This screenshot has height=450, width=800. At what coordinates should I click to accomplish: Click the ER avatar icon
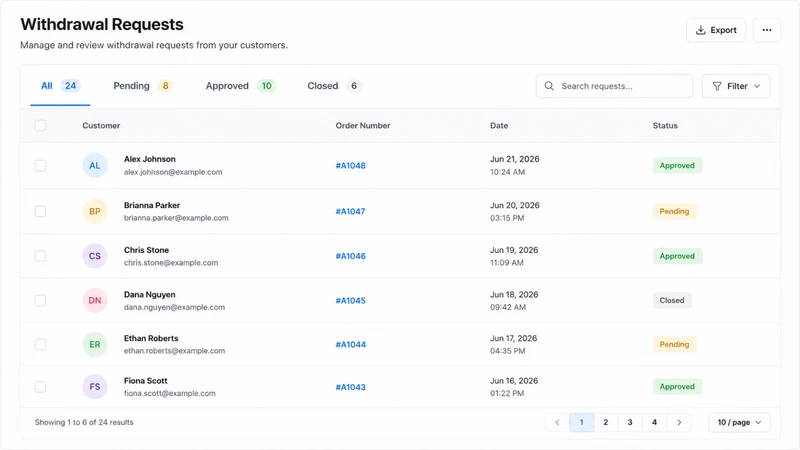point(95,344)
